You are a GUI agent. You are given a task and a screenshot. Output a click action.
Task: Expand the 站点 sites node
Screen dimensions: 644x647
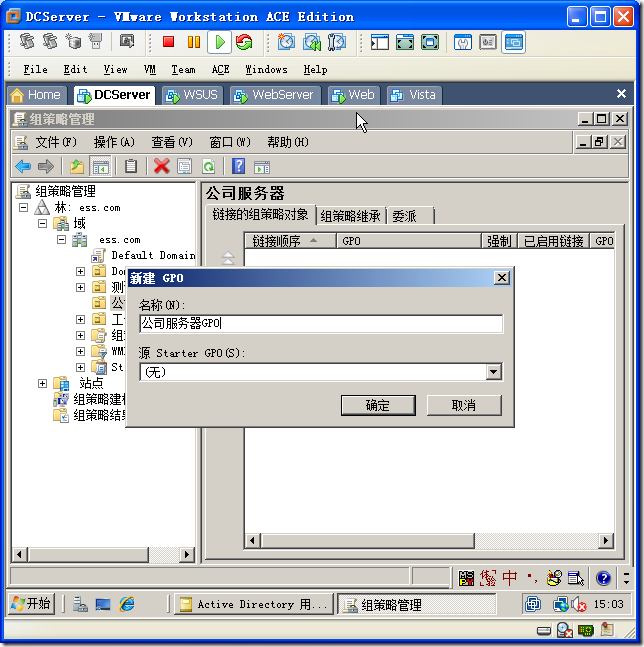pos(42,383)
